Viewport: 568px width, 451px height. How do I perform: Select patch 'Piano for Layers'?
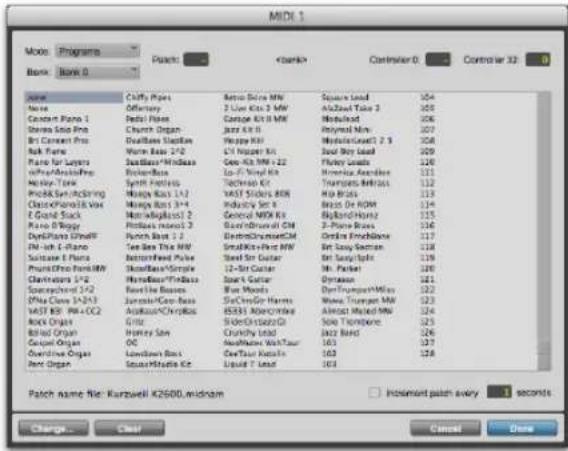(x=59, y=162)
